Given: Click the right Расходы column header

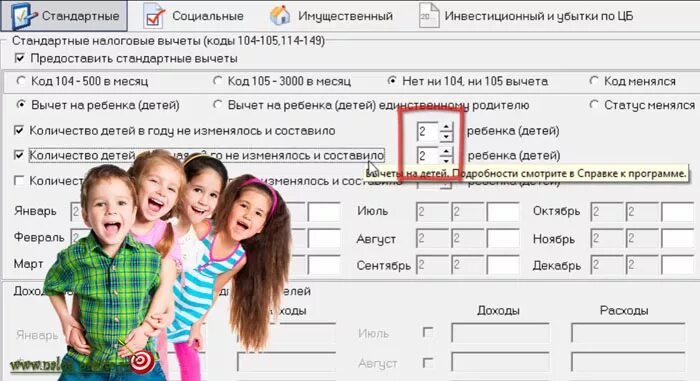Looking at the screenshot, I should click(x=624, y=310).
